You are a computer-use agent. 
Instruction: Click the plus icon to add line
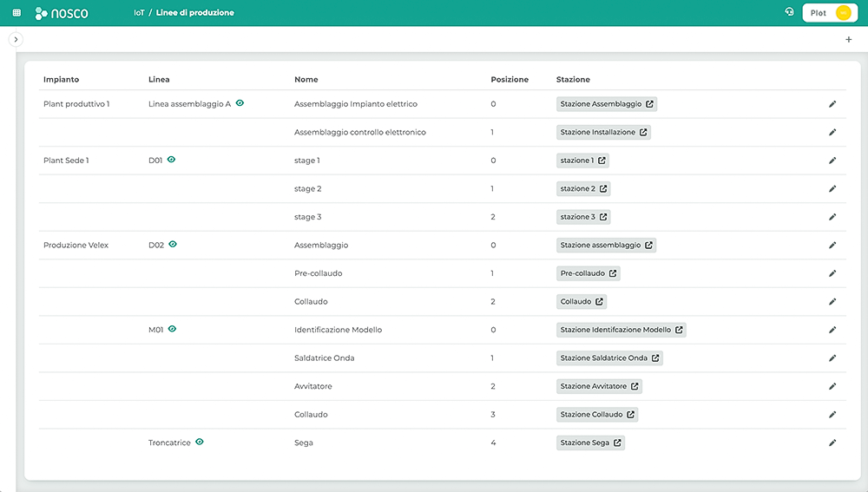pos(848,40)
